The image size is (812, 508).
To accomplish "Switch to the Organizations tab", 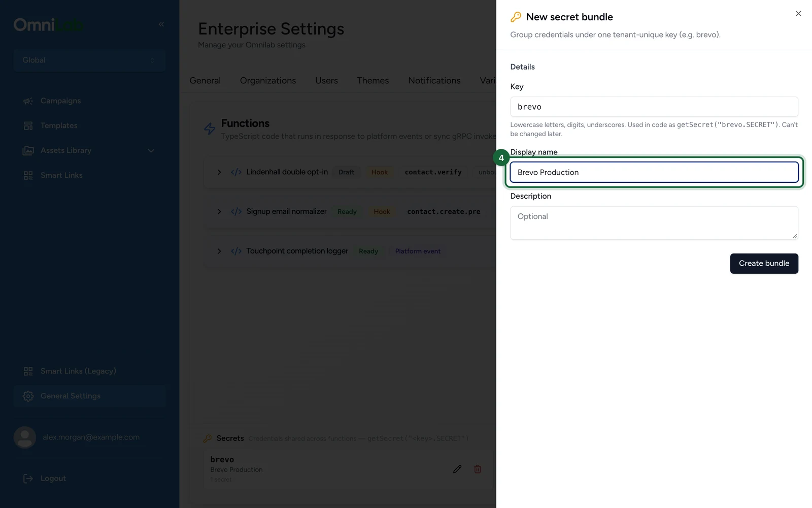I will (x=268, y=80).
